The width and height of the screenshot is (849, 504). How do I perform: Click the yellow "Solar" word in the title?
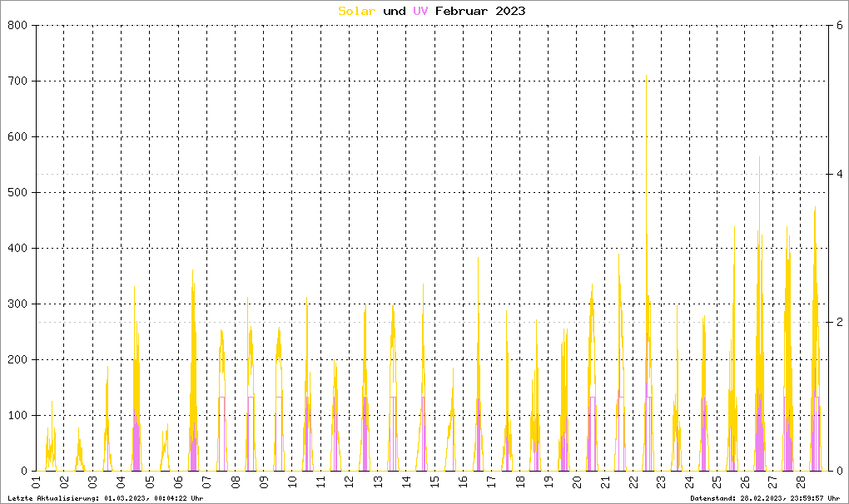coord(357,11)
